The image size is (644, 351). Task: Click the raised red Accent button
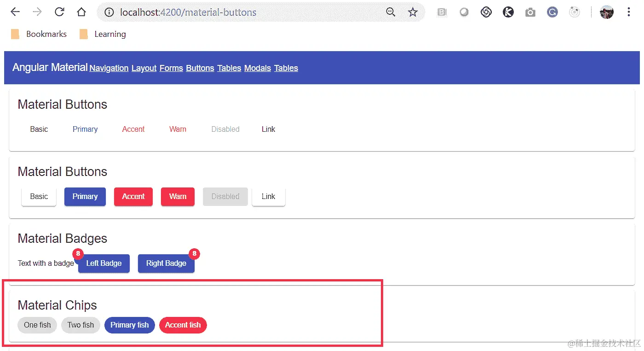(x=133, y=197)
